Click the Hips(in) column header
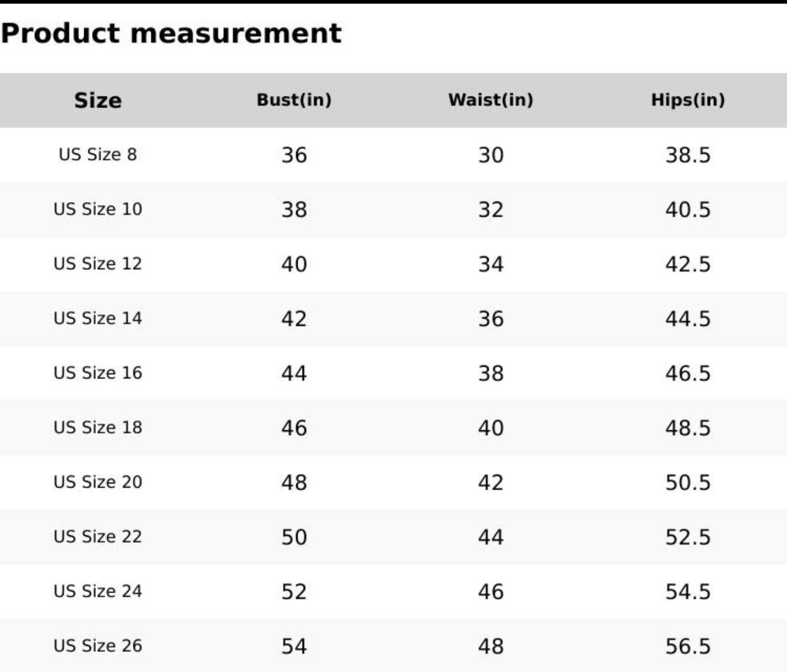 (688, 100)
